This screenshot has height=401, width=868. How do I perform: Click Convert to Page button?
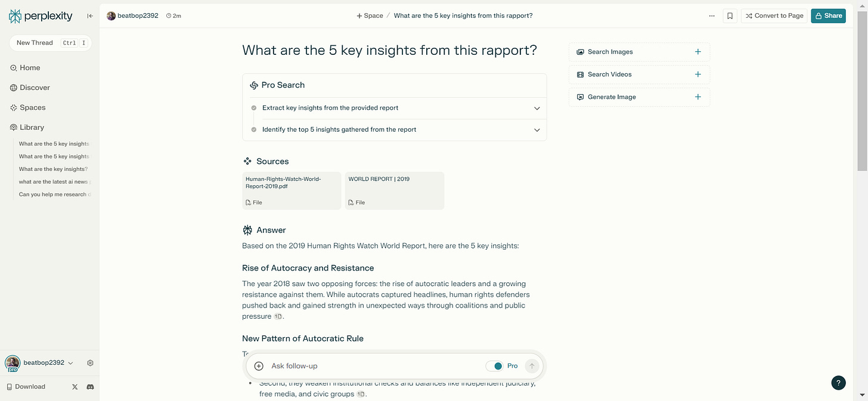click(774, 16)
